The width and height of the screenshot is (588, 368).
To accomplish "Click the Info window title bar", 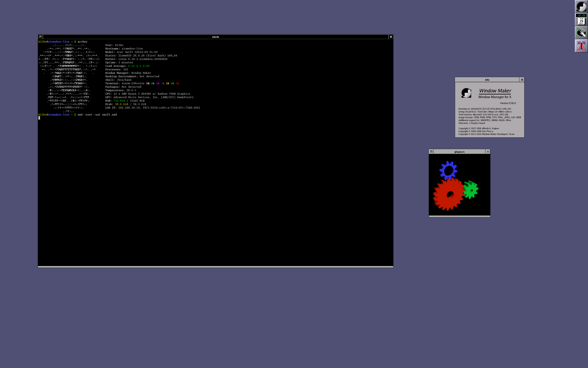I will click(x=487, y=80).
